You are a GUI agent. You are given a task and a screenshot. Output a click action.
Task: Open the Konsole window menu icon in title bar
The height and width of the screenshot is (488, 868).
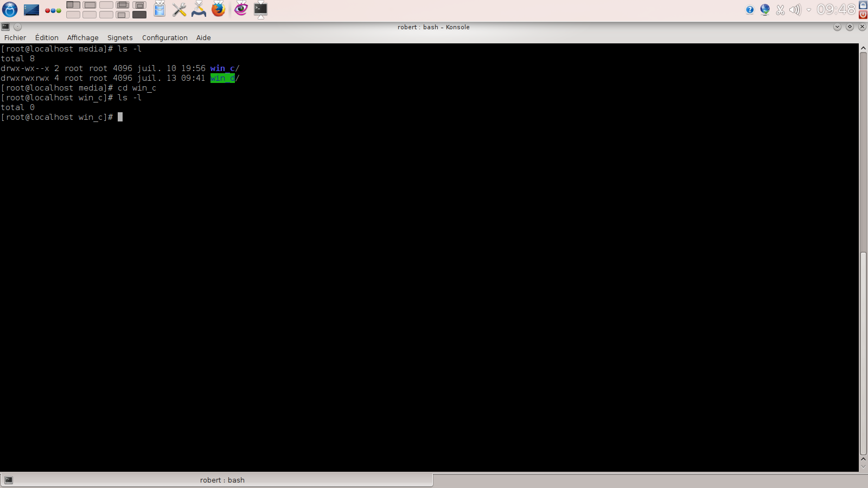click(5, 27)
